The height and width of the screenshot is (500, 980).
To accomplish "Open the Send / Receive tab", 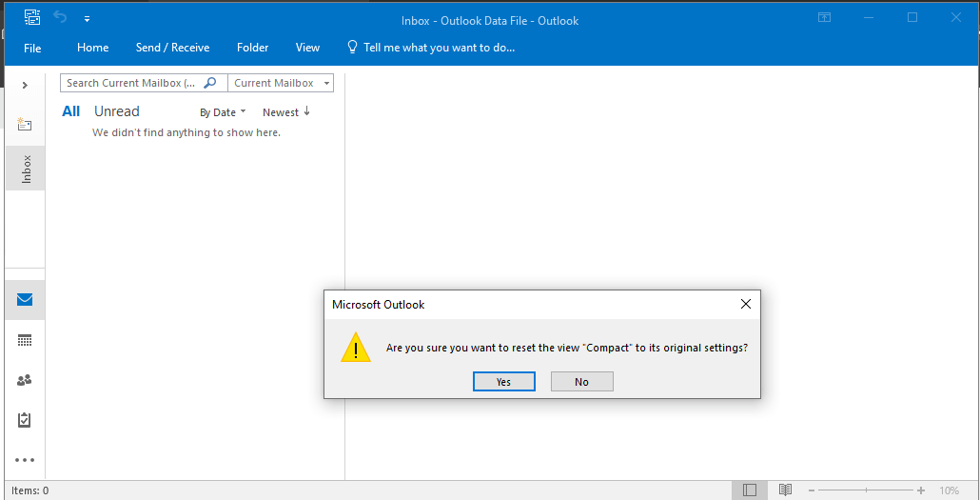I will [x=172, y=48].
